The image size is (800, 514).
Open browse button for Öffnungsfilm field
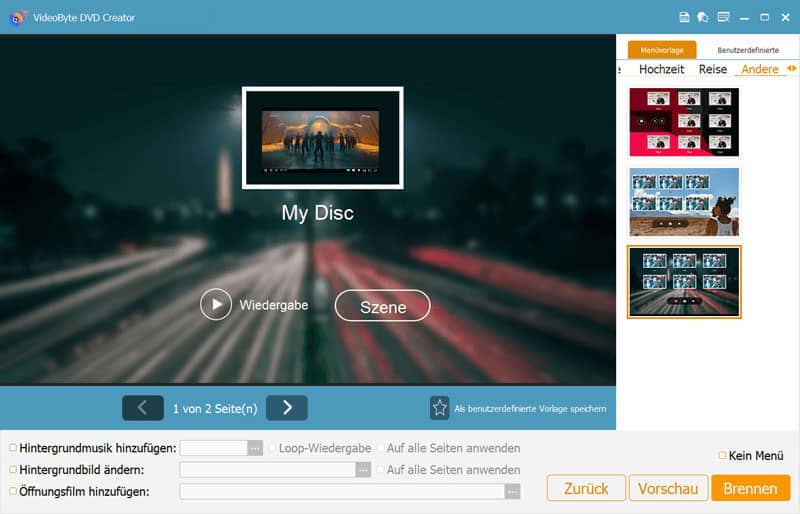click(512, 491)
